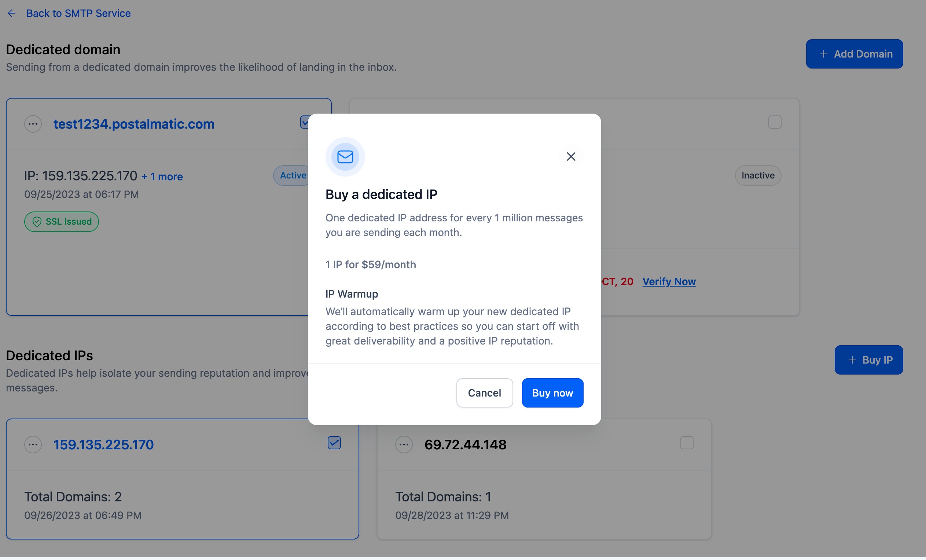Click the back arrow icon
The height and width of the screenshot is (560, 926).
[x=12, y=14]
